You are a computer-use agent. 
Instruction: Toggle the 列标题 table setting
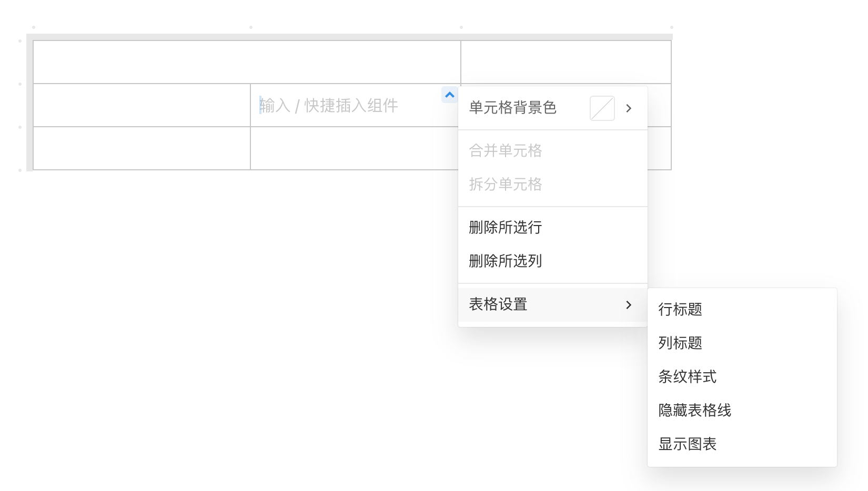coord(742,343)
